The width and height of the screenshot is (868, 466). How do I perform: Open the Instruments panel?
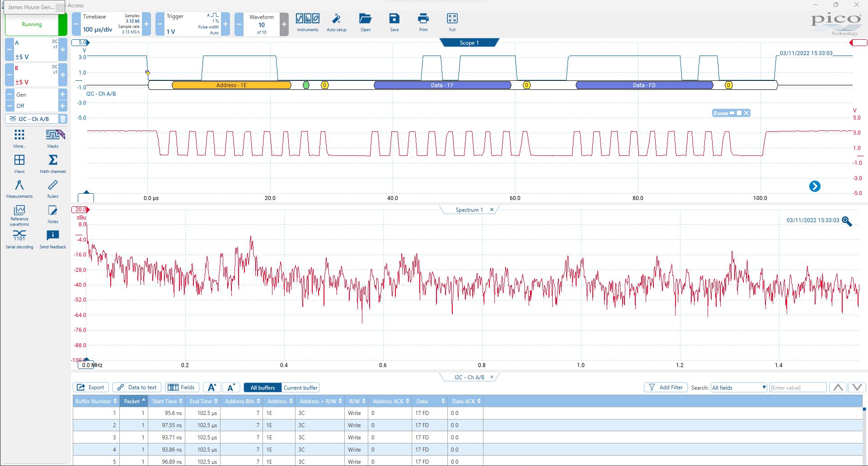(x=307, y=23)
